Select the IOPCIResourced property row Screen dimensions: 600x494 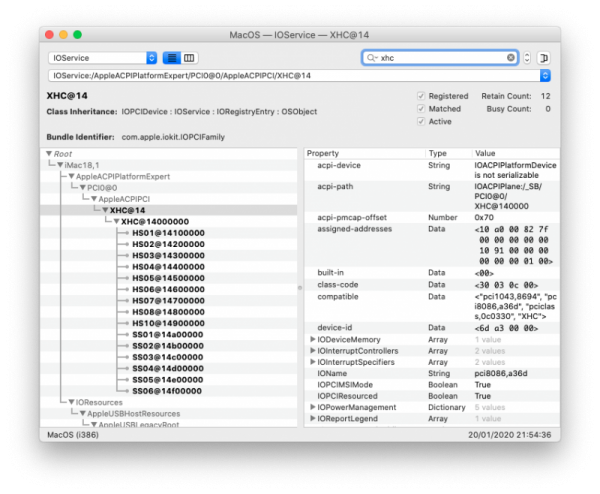[432, 396]
